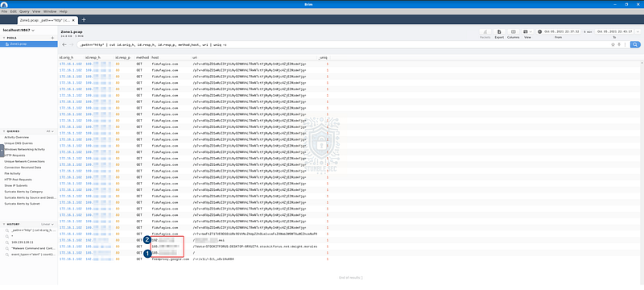Run the Activity Overview query
The height and width of the screenshot is (290, 644).
(x=16, y=137)
